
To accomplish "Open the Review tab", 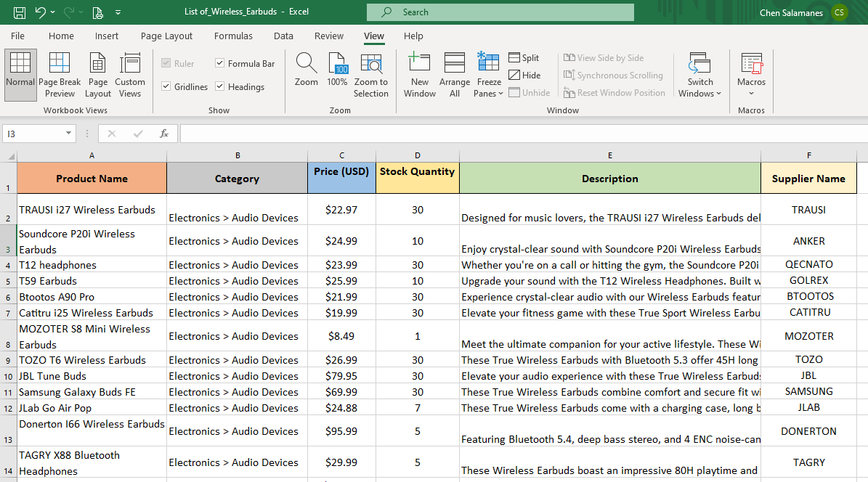I will coord(329,36).
